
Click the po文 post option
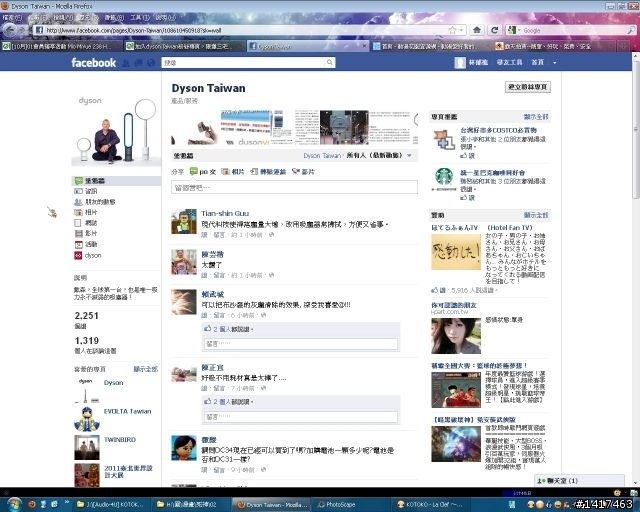203,171
